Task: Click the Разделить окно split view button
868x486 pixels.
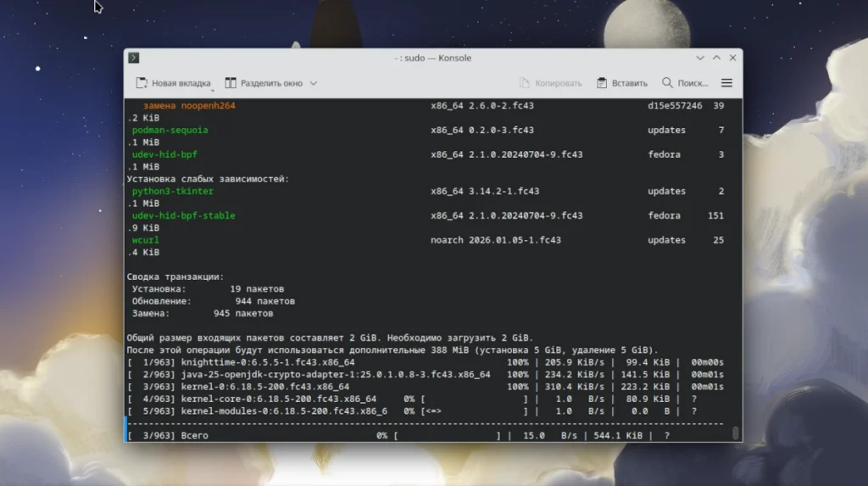Action: click(264, 83)
